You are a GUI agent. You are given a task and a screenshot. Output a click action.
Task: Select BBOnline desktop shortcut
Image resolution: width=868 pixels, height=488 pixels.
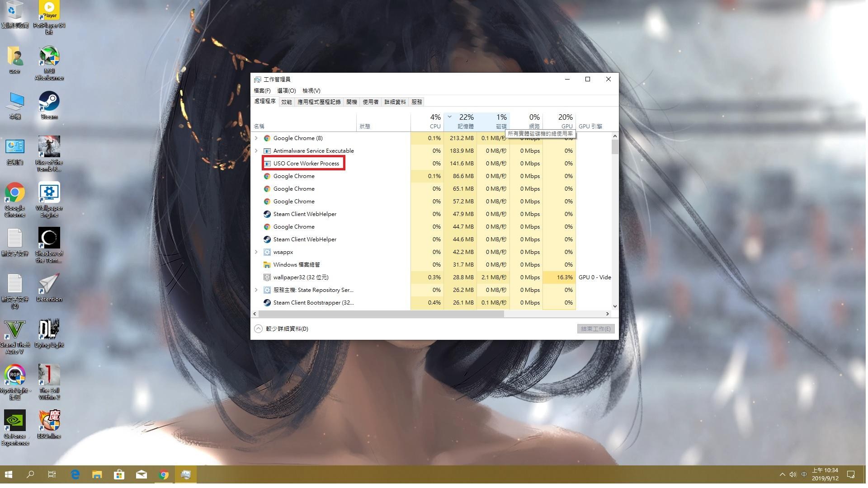49,424
